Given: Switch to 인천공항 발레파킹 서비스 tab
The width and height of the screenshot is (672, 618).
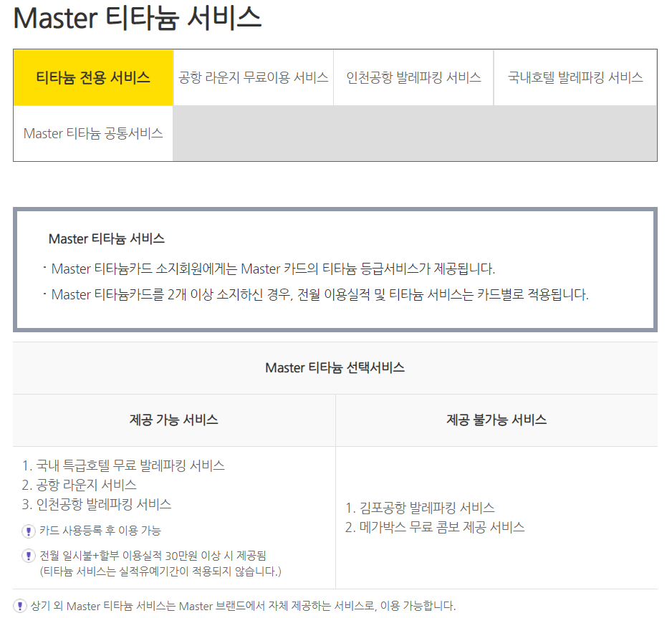Looking at the screenshot, I should pyautogui.click(x=413, y=77).
